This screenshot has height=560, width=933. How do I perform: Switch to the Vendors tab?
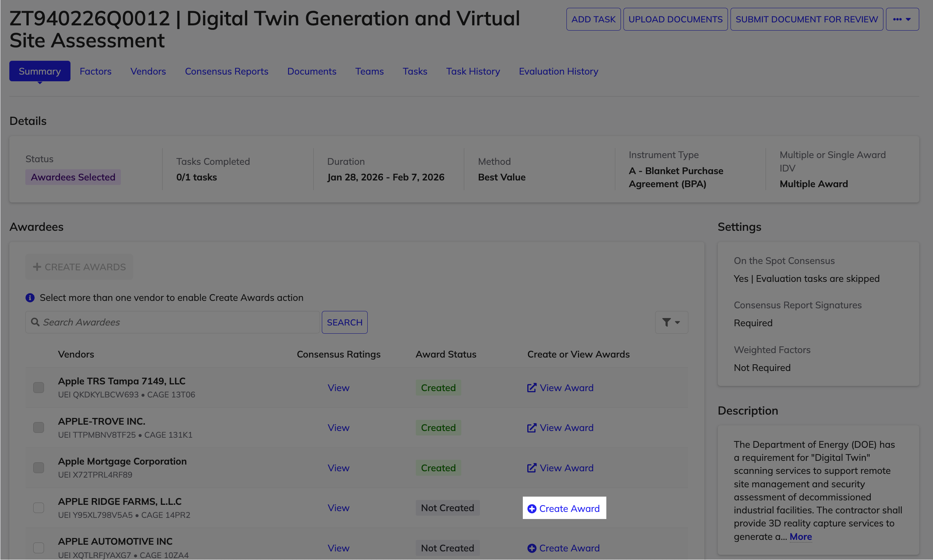point(148,71)
